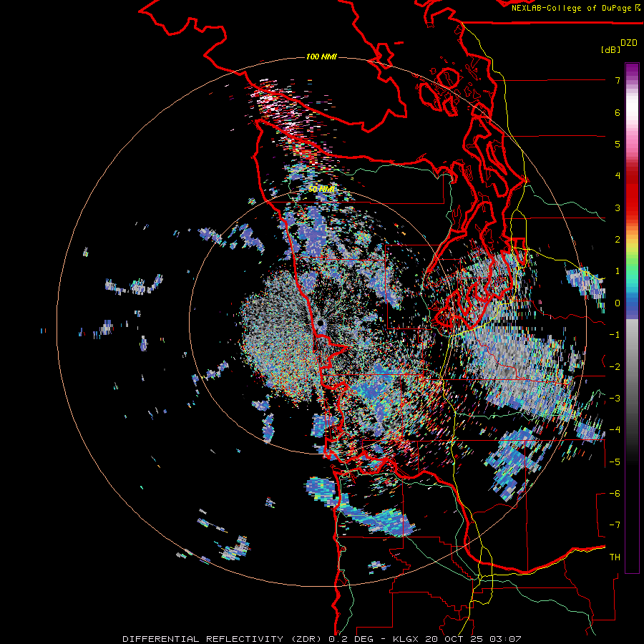Click the 7 value on color scale

618,80
